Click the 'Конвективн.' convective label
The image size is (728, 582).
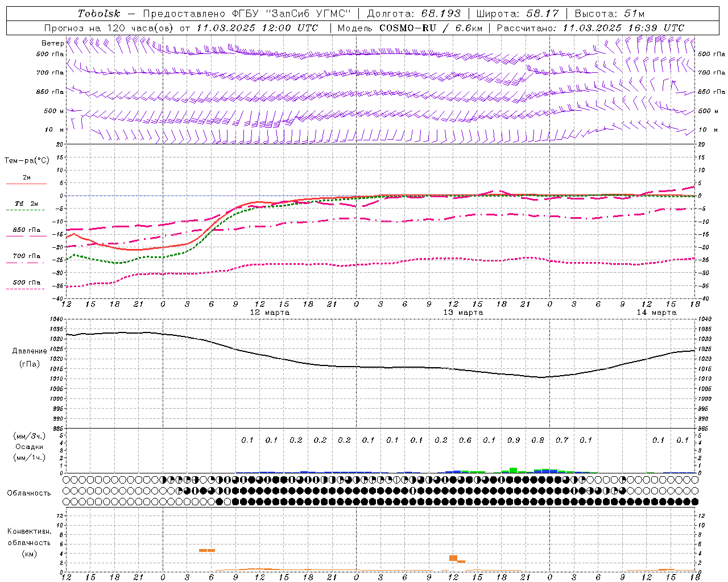tap(29, 531)
